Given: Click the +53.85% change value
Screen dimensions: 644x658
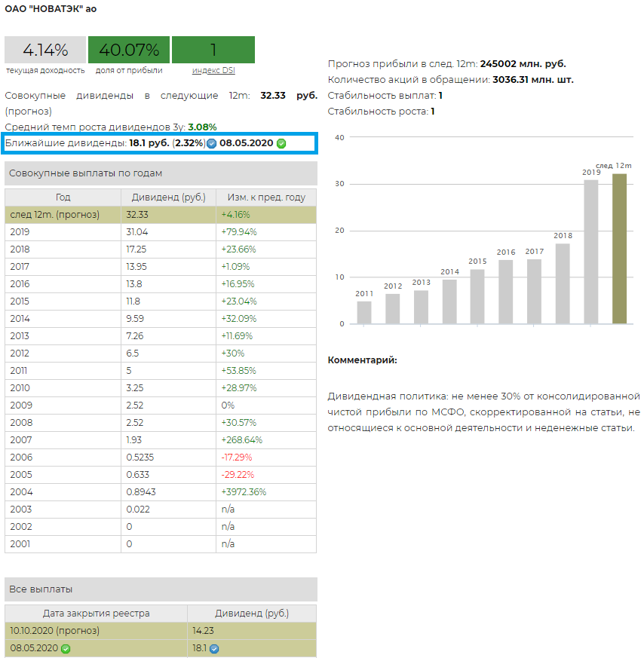Looking at the screenshot, I should (238, 371).
